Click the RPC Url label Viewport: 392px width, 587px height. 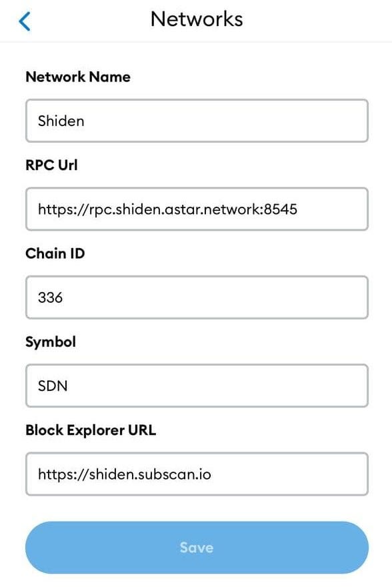[x=51, y=165]
